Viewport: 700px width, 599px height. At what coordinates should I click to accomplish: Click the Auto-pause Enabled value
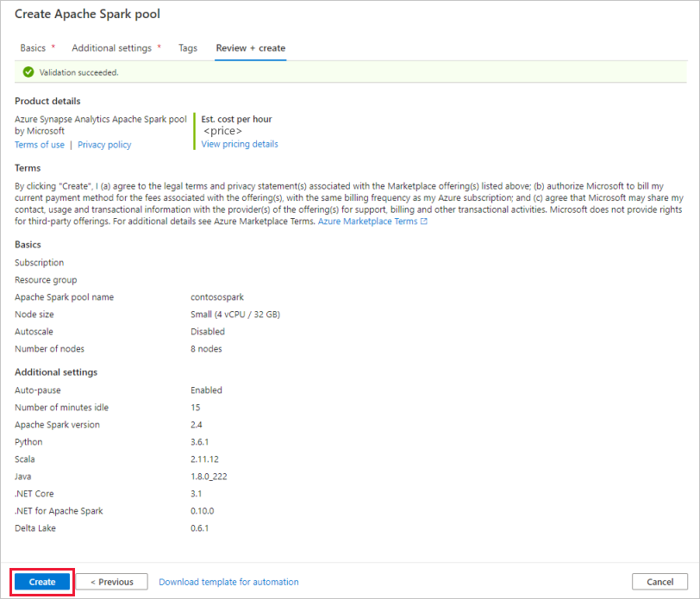point(205,390)
